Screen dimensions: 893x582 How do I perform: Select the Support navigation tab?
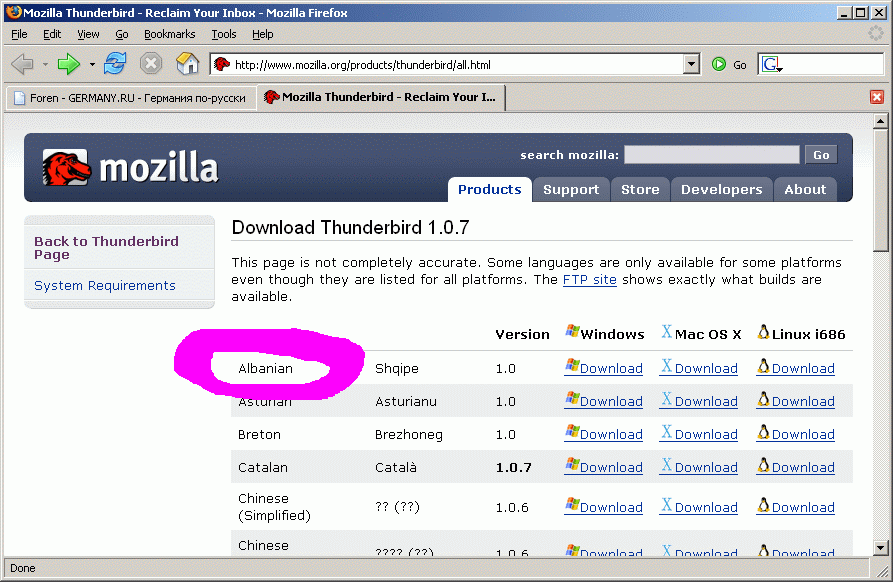[570, 189]
